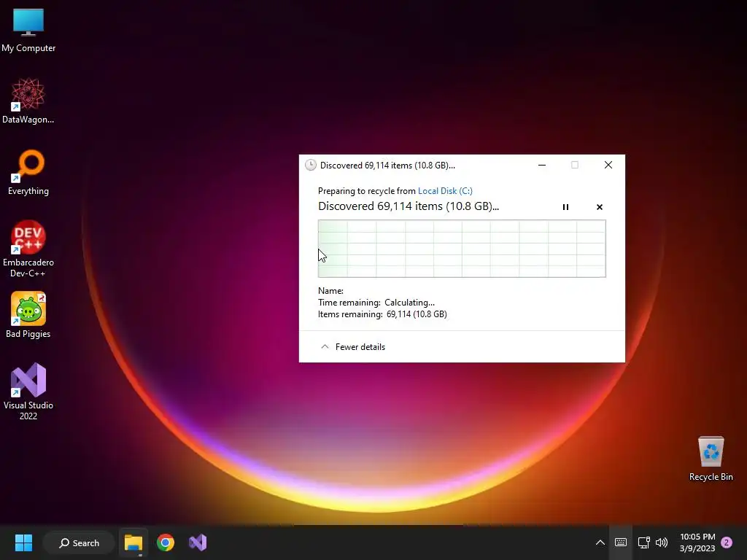This screenshot has width=747, height=560.
Task: Open the Local Disk (C:) link
Action: click(x=445, y=191)
